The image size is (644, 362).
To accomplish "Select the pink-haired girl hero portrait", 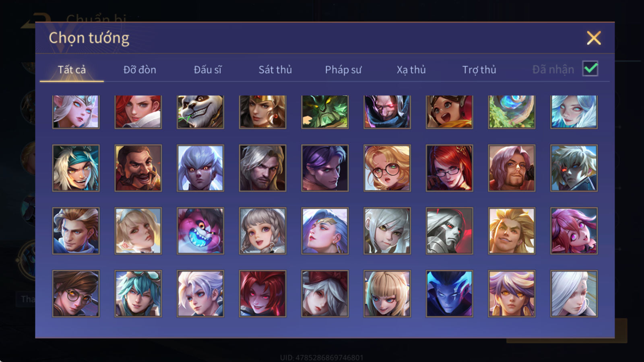I will click(x=574, y=231).
